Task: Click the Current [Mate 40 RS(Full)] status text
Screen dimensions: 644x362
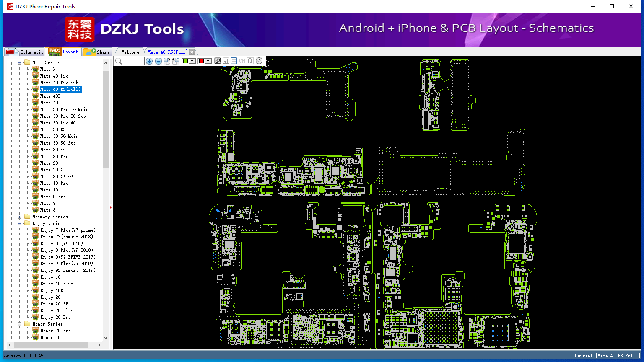Action: [x=608, y=356]
